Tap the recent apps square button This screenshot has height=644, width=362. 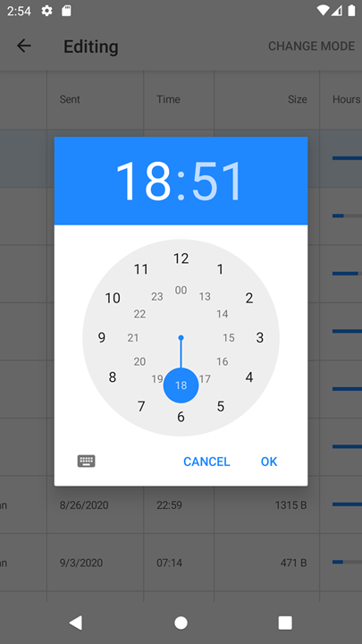point(285,623)
